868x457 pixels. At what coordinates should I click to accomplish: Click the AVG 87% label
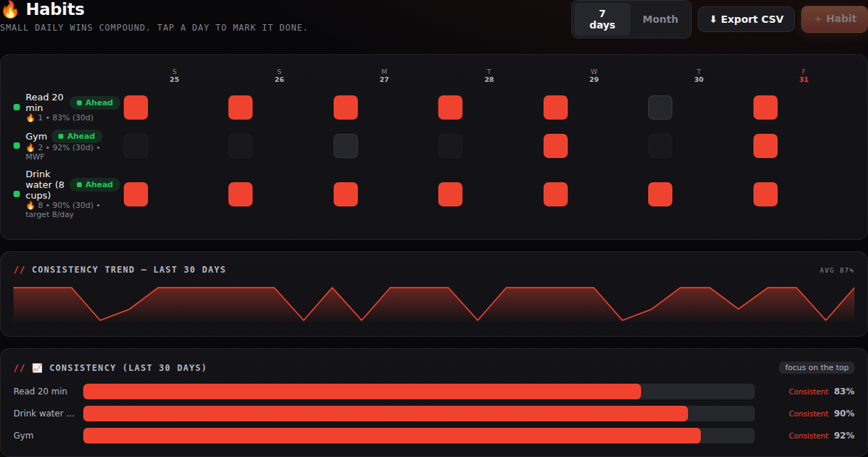click(x=837, y=270)
